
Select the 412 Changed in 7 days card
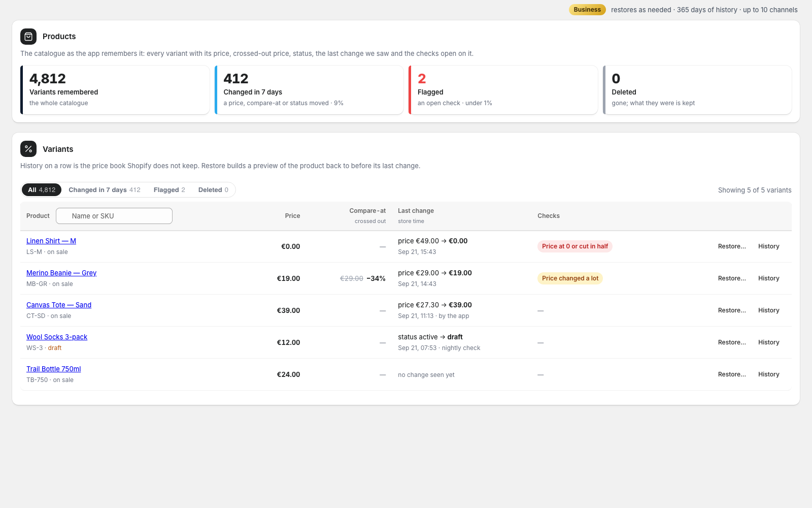pos(309,90)
